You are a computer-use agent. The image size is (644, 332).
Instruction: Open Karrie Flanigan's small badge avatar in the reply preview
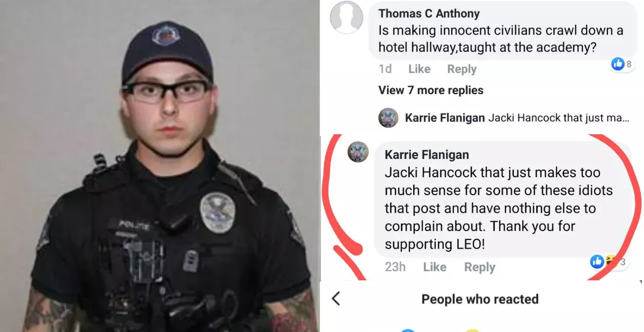(388, 118)
